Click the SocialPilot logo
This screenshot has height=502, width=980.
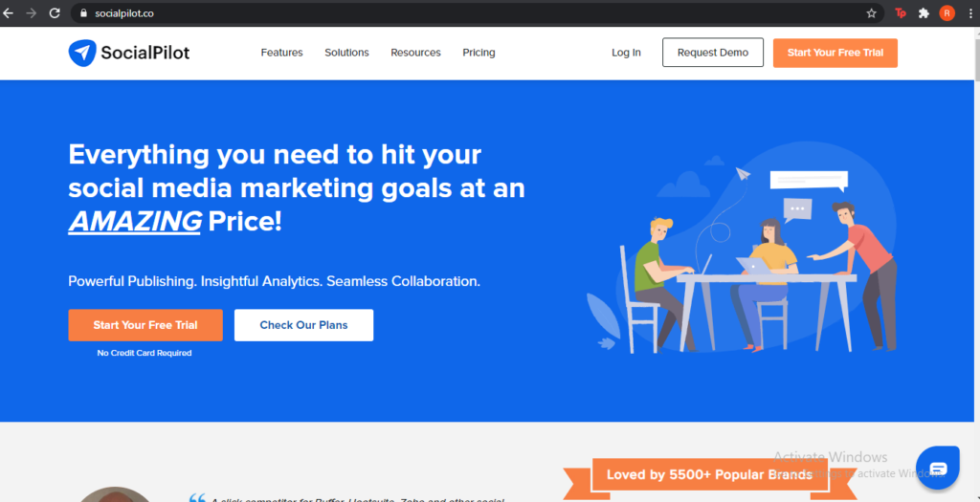[x=129, y=53]
